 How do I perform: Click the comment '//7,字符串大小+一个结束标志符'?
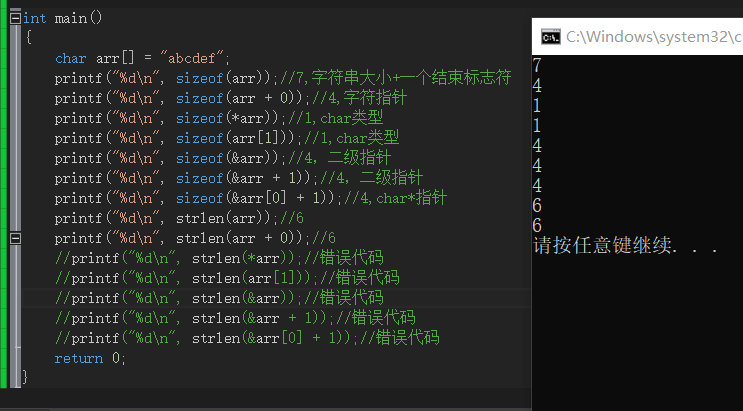tap(396, 78)
